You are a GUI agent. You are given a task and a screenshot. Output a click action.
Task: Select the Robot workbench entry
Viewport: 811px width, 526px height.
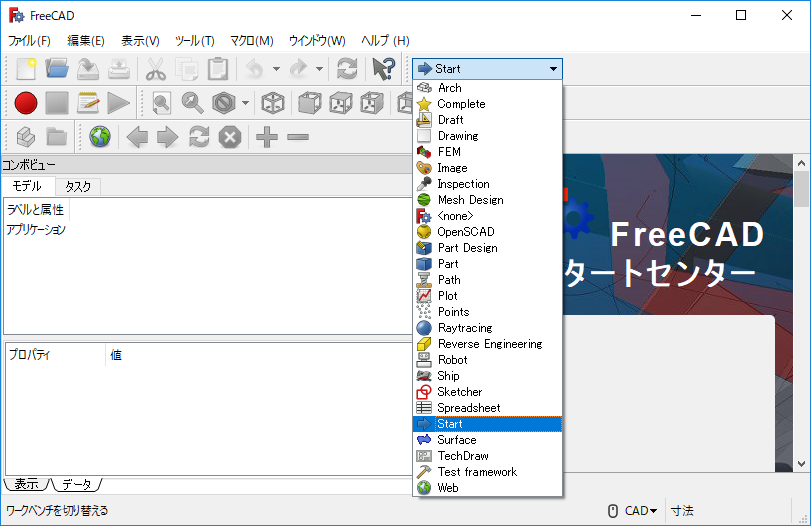pos(487,360)
